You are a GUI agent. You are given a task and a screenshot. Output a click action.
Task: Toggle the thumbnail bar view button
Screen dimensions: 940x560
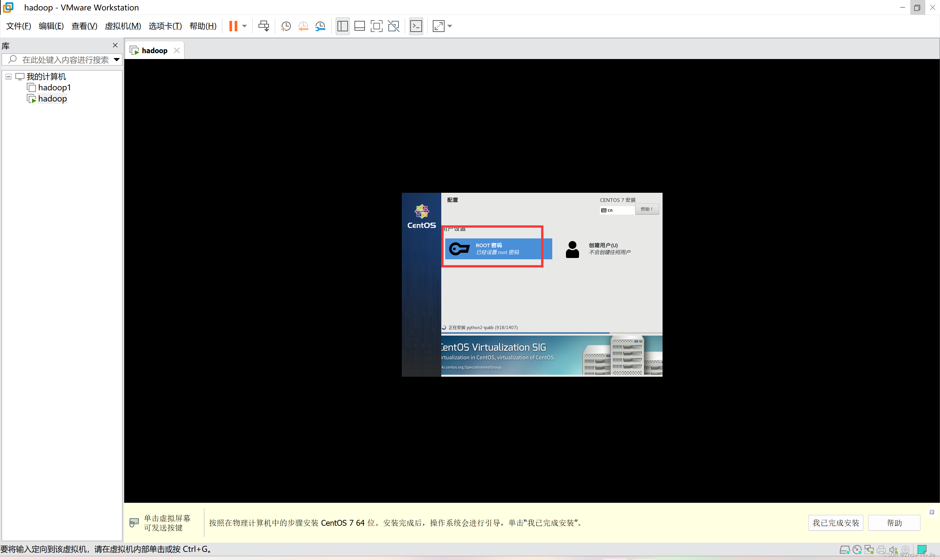coord(359,26)
